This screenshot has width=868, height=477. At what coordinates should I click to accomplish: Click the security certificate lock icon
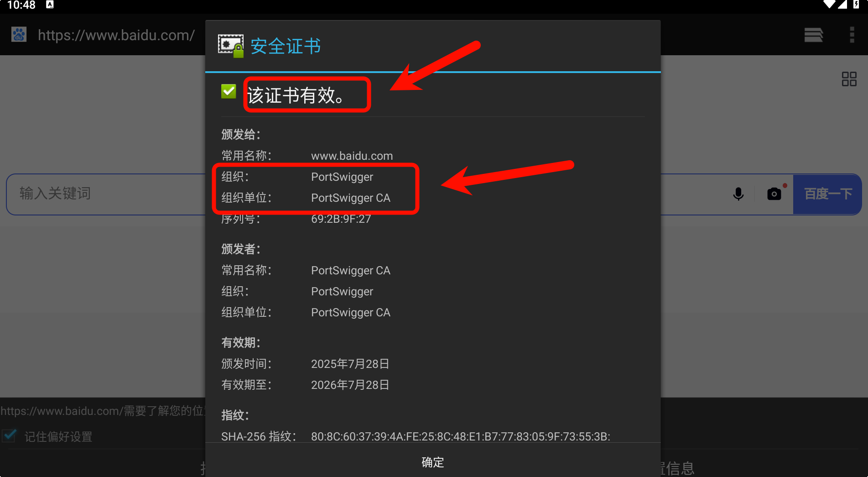[x=231, y=46]
